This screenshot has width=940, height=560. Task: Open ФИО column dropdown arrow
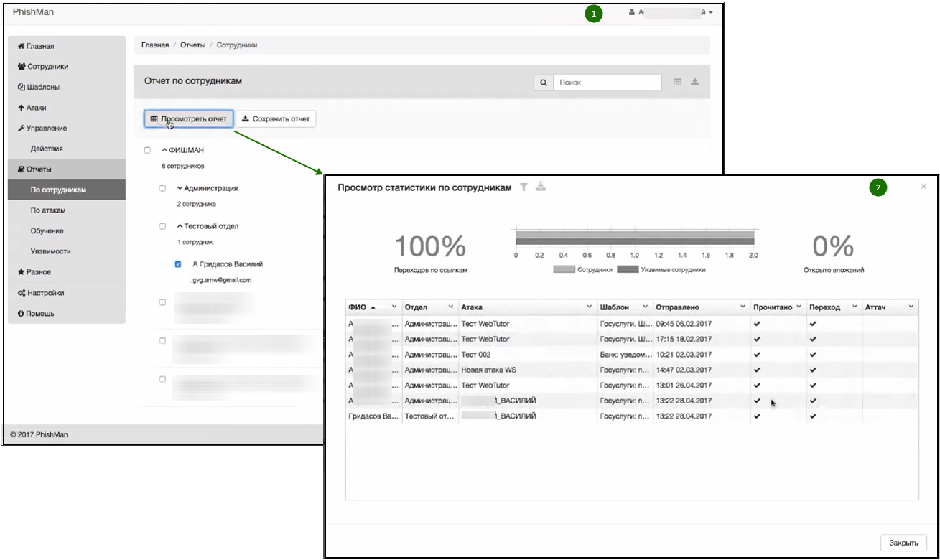point(394,307)
